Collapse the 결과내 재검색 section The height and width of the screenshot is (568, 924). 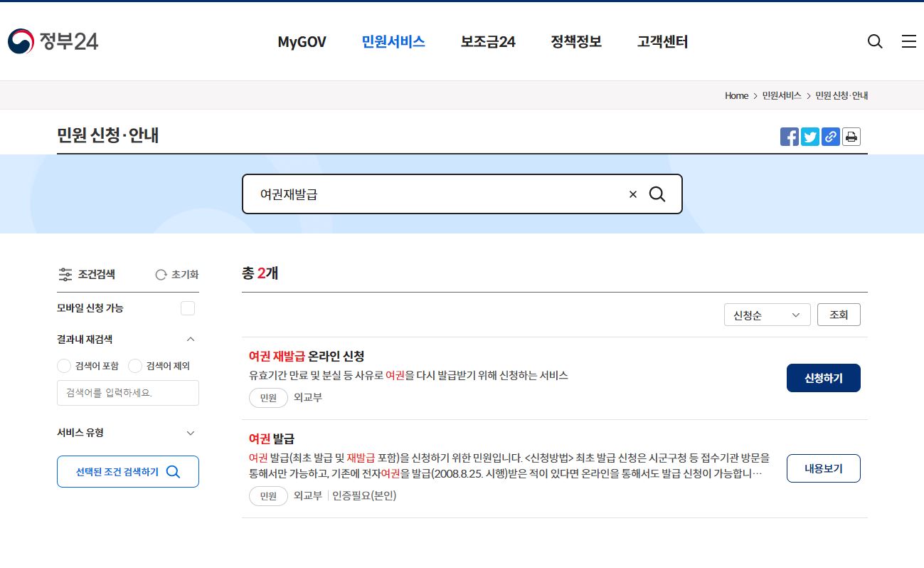point(190,340)
